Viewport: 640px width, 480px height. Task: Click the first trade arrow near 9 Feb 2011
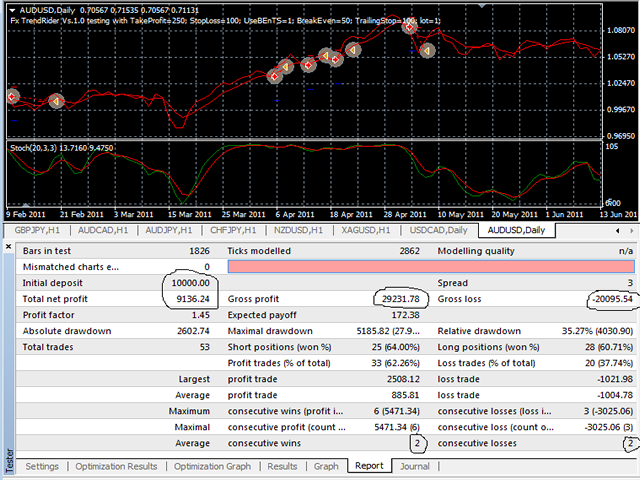pos(12,97)
